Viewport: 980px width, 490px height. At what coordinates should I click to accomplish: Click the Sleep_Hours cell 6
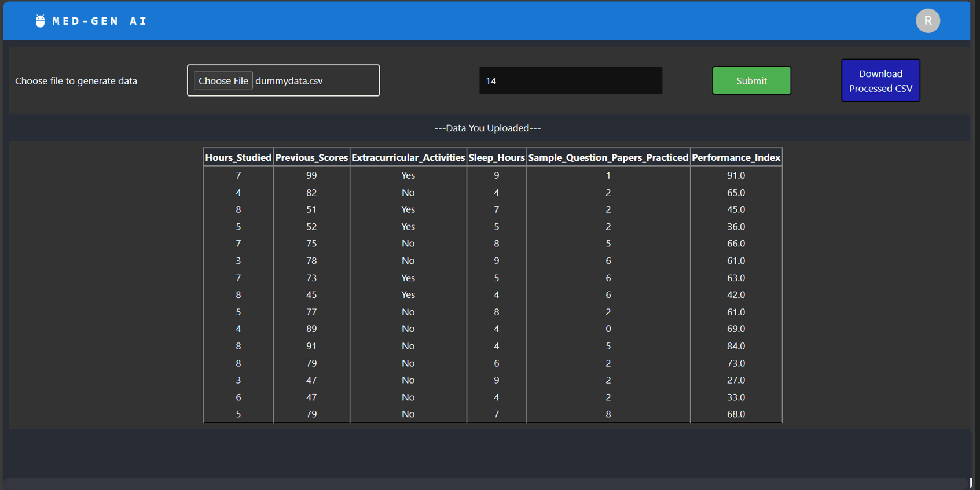[496, 363]
